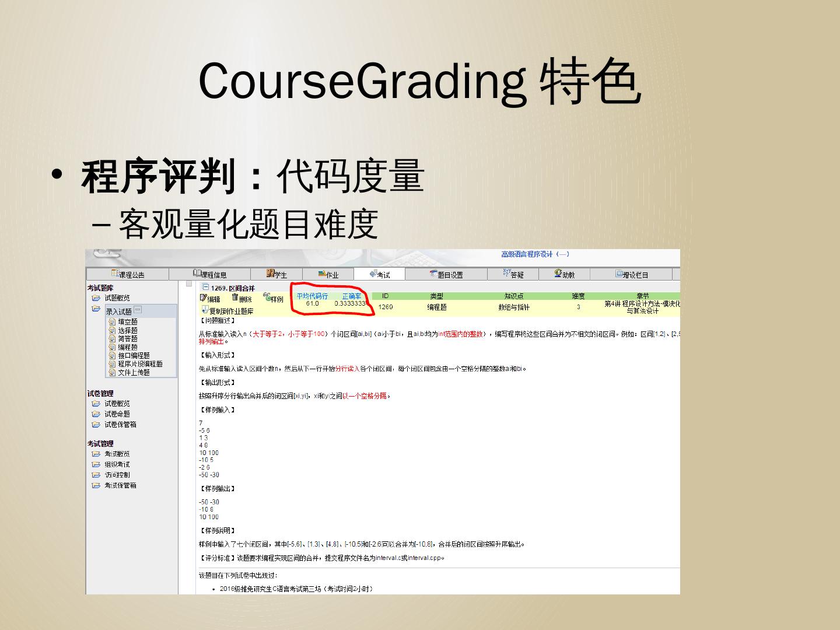Click the 删除 link

click(x=245, y=299)
